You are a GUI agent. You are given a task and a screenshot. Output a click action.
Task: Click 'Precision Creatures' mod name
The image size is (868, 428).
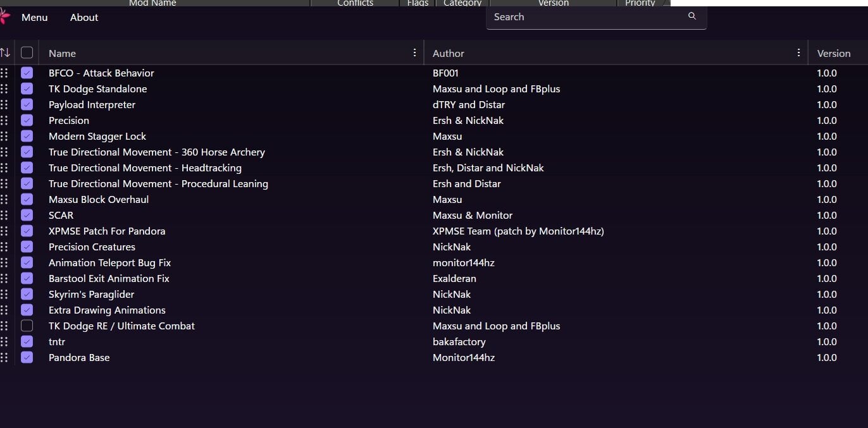point(92,247)
